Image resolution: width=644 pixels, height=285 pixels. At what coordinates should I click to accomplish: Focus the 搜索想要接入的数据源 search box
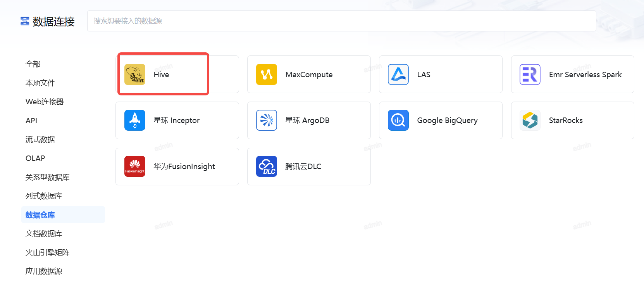click(x=341, y=21)
